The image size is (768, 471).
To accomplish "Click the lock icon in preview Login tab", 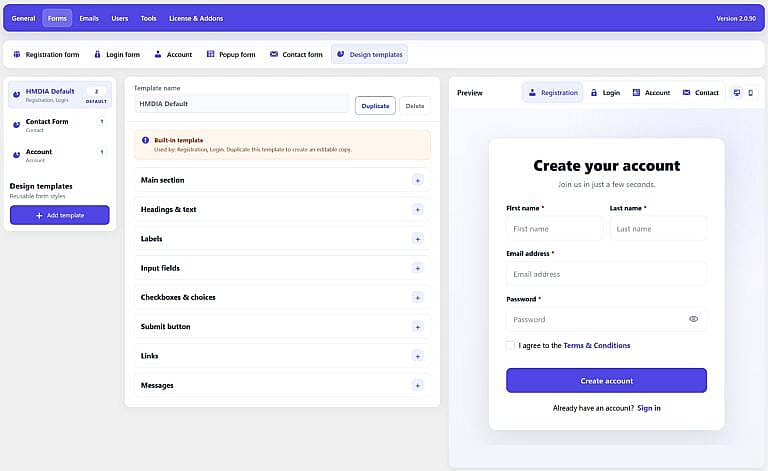I will 594,92.
